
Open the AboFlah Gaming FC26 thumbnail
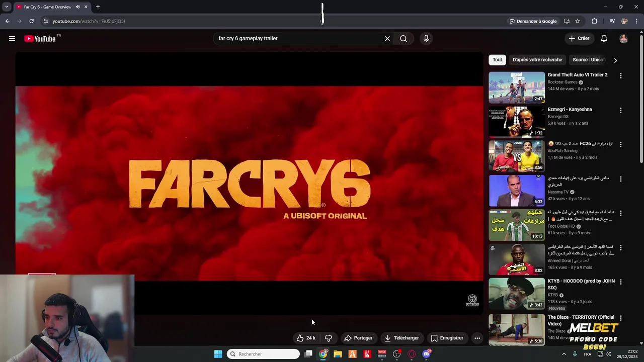coord(517,156)
